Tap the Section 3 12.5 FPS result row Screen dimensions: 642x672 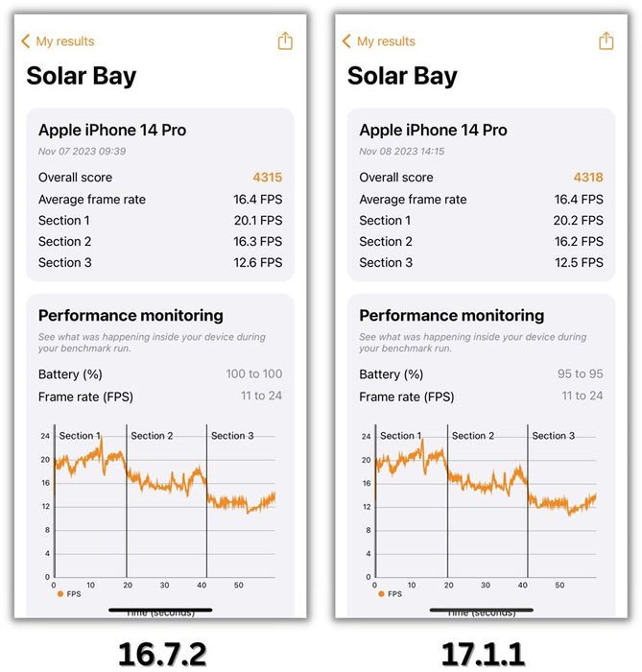pyautogui.click(x=481, y=262)
